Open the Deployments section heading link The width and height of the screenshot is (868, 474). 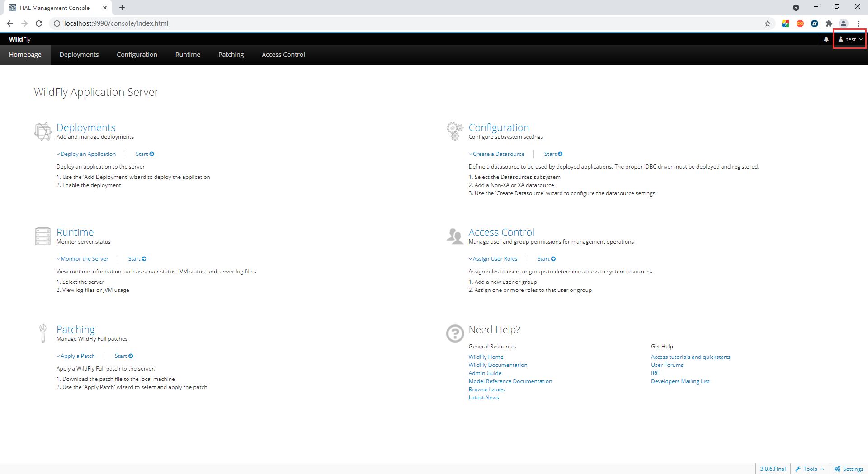tap(86, 127)
